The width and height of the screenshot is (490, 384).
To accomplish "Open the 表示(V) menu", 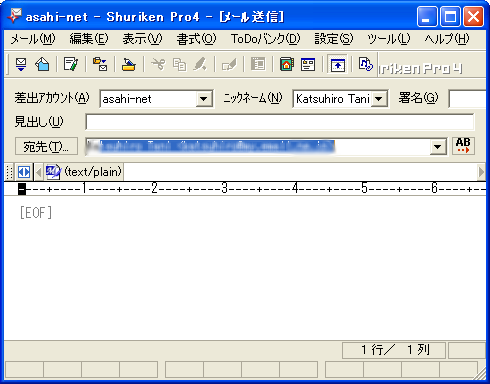I will pyautogui.click(x=142, y=39).
